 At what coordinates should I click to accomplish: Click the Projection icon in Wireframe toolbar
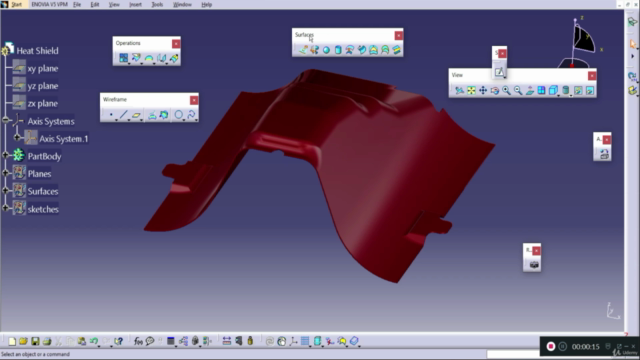152,115
